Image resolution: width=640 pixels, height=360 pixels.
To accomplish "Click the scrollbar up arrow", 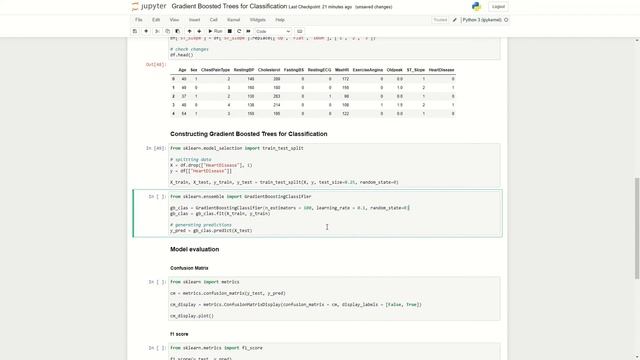I will 637,40.
